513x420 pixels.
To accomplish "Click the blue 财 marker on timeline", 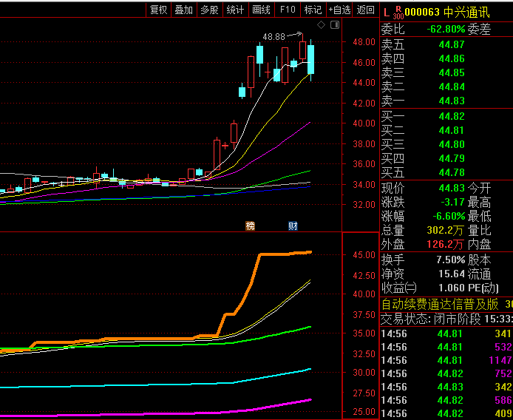I will click(x=292, y=226).
